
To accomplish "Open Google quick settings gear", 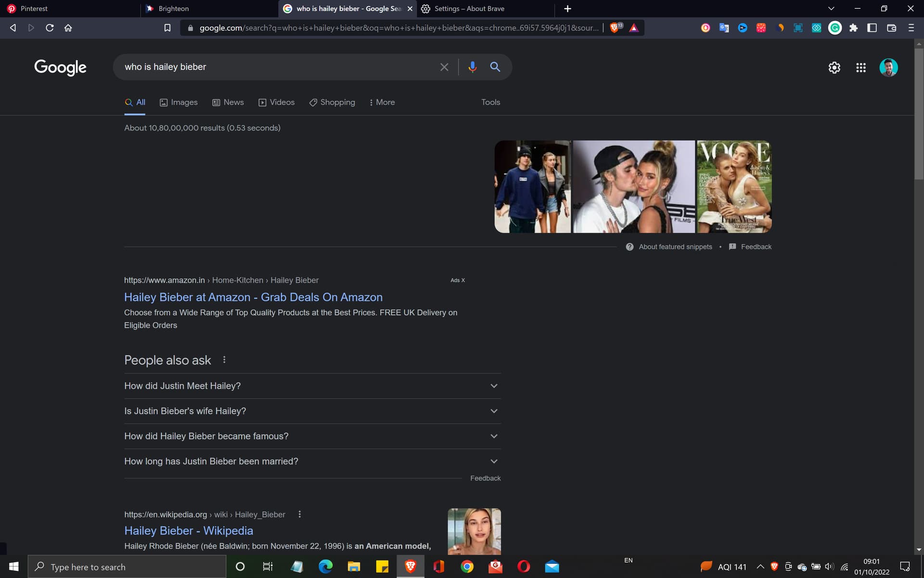I will click(834, 67).
